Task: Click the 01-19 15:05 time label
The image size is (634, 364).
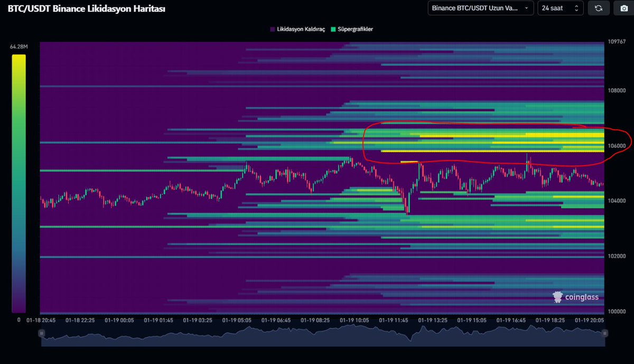Action: coord(472,320)
